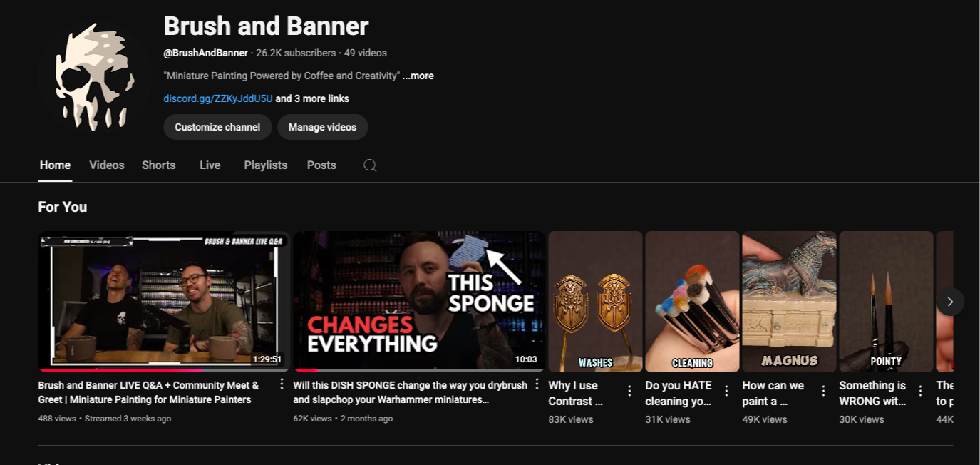Open the MAGNUS short thumbnail

(x=789, y=301)
